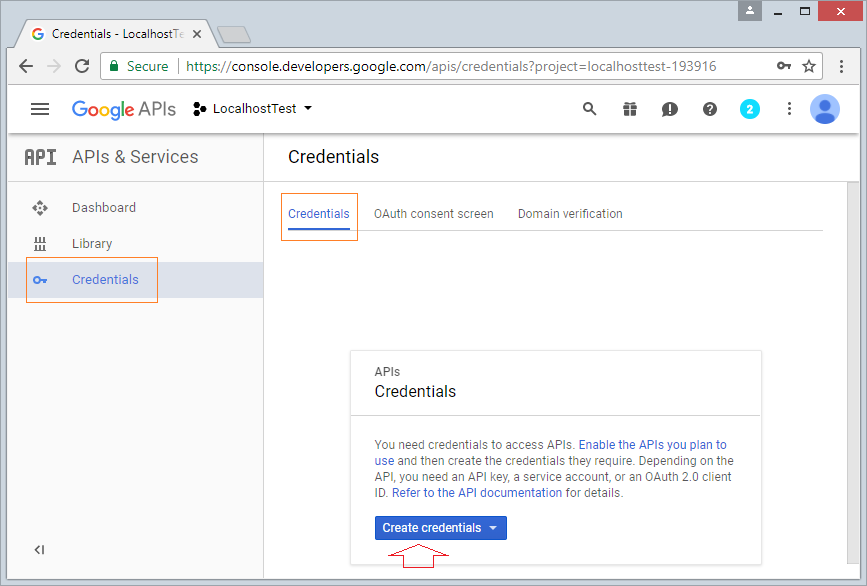This screenshot has width=867, height=586.
Task: Open the console three-dot settings menu
Action: 789,109
